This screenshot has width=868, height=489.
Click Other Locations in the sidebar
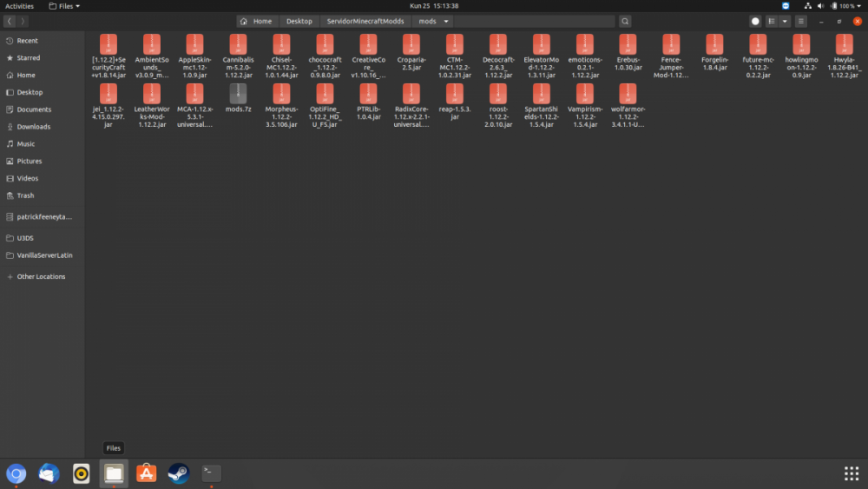[41, 276]
